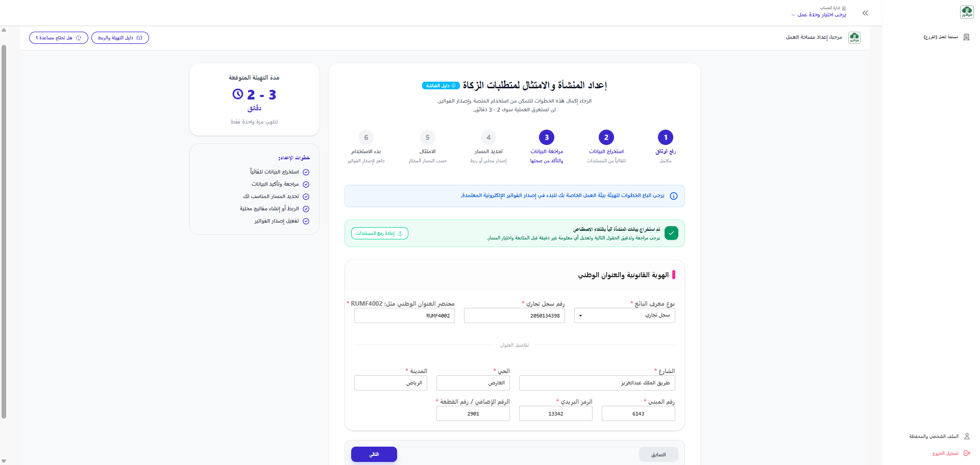980x465 pixels.
Task: Click the user profile icon in the sidebar
Action: (967, 436)
